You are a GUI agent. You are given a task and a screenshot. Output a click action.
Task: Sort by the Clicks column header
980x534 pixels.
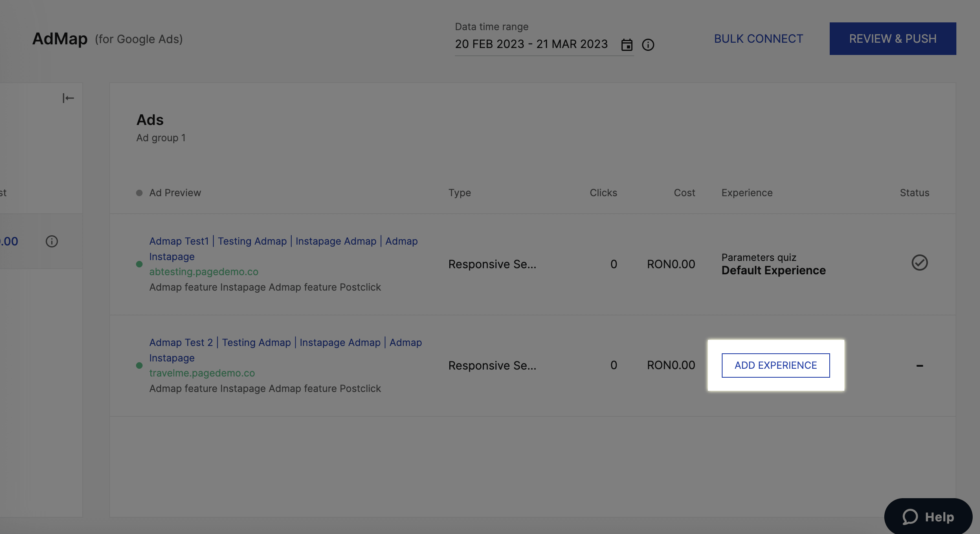[603, 193]
